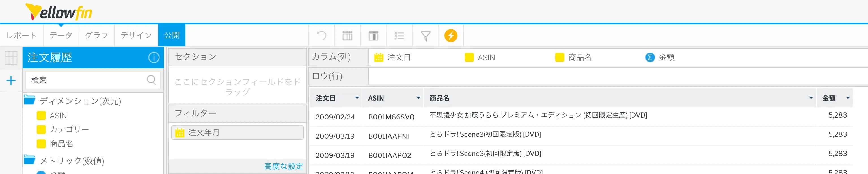868x174 pixels.
Task: Switch to the グラフ tab
Action: coord(96,35)
